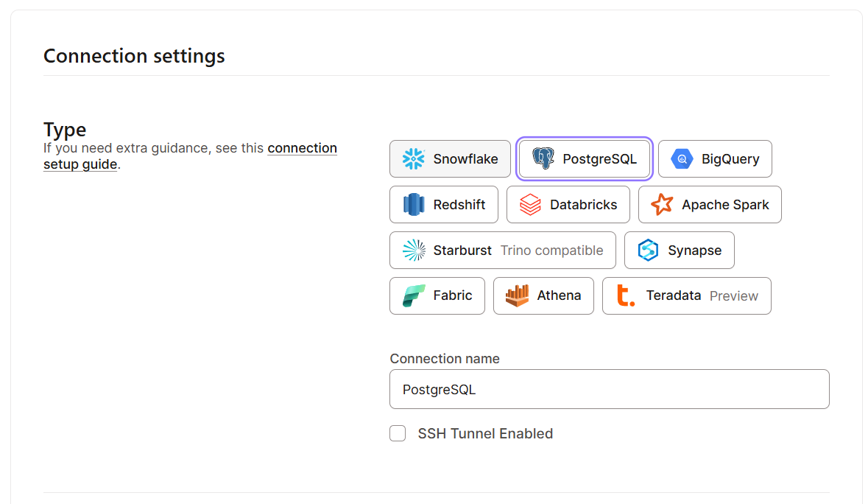
Task: Click the Starburst sunburst icon
Action: (x=414, y=251)
